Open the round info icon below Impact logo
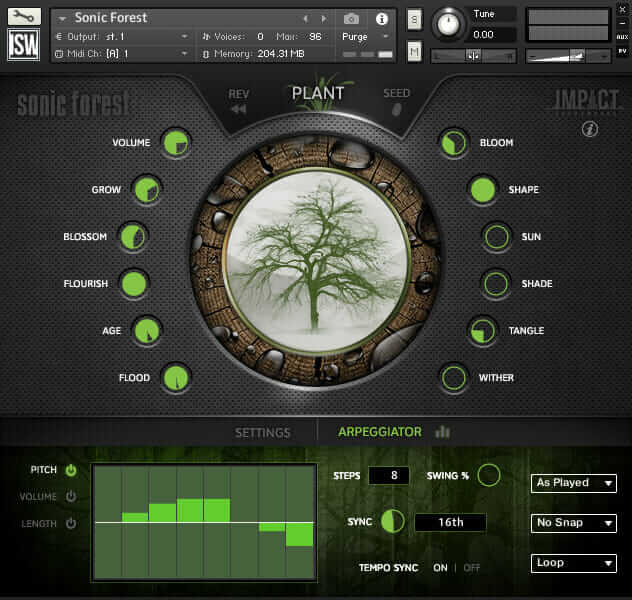 click(589, 129)
